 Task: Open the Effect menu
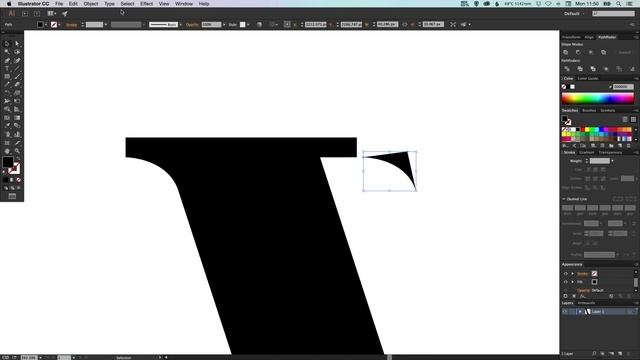(146, 4)
